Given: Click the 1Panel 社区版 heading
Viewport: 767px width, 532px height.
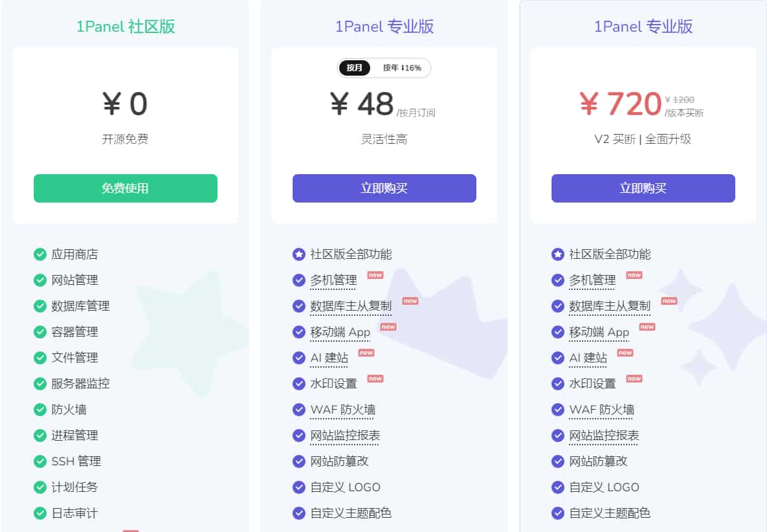Looking at the screenshot, I should pyautogui.click(x=126, y=27).
